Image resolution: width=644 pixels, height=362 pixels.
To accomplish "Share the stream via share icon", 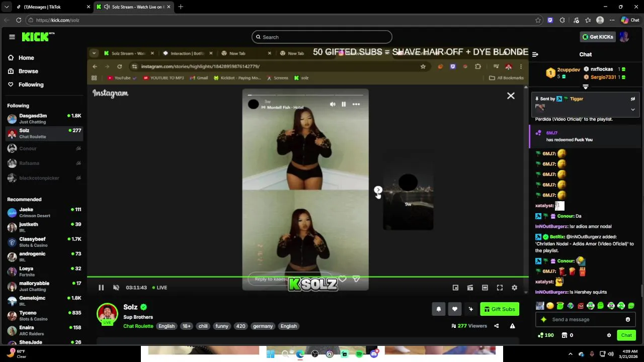I will [x=496, y=326].
